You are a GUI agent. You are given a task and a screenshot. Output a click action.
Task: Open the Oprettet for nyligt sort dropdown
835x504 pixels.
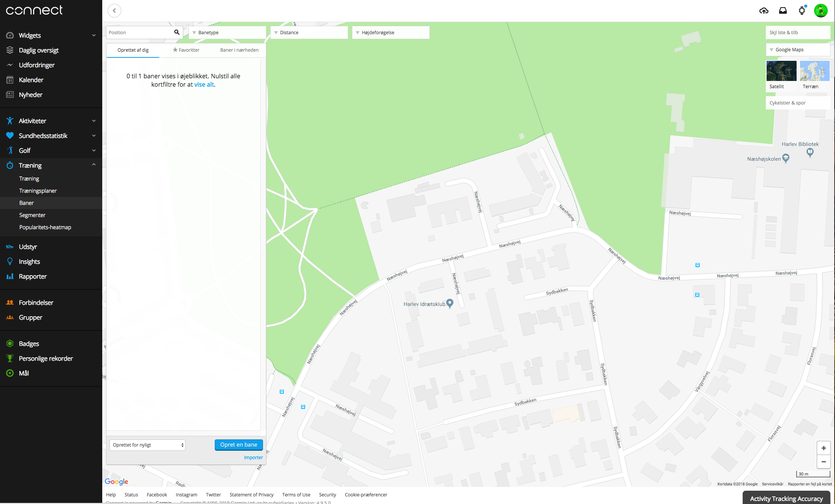point(147,445)
